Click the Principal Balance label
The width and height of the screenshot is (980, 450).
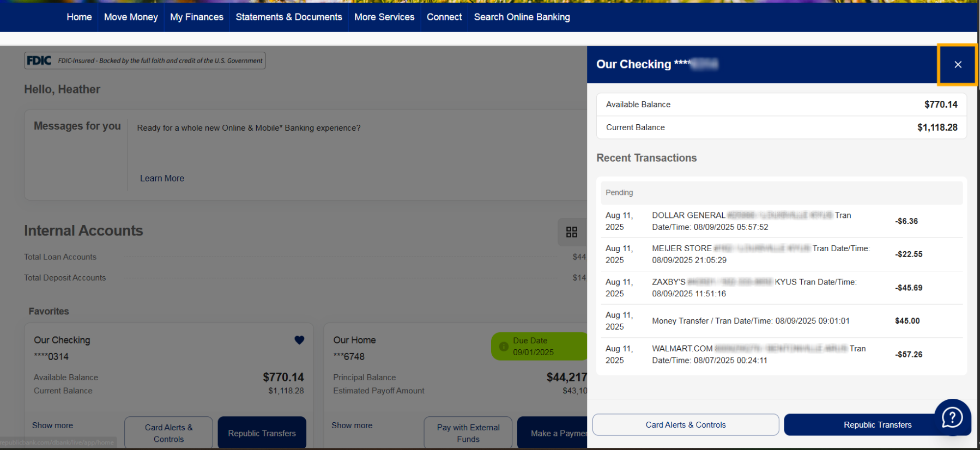[x=365, y=378]
